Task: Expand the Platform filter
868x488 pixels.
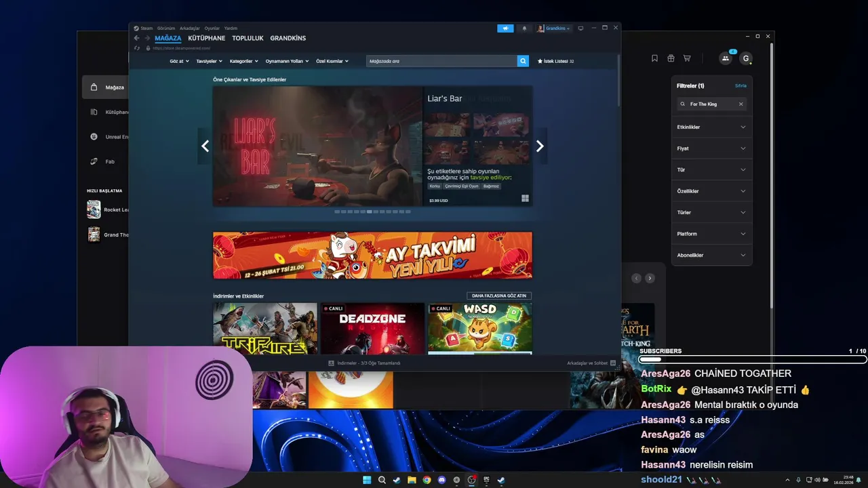Action: 711,234
